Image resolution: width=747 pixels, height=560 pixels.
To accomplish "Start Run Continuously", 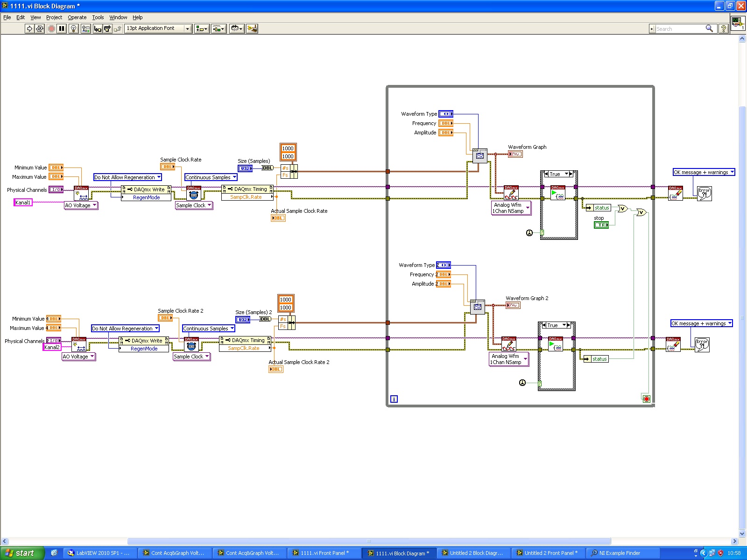I will [40, 28].
